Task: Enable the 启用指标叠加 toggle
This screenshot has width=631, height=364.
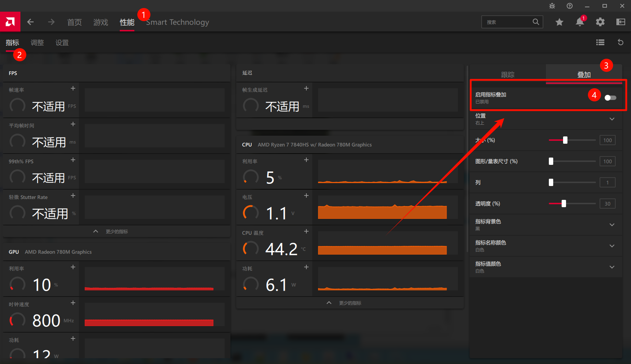Action: coord(610,98)
